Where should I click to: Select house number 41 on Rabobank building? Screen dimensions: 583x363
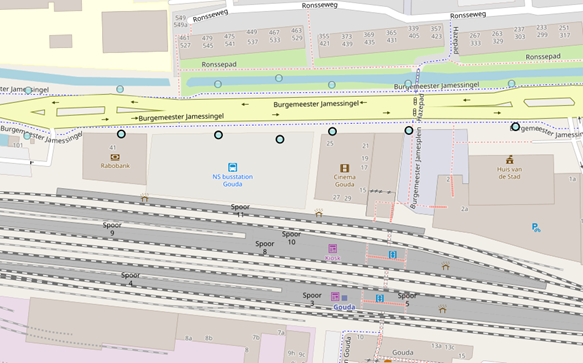click(113, 148)
